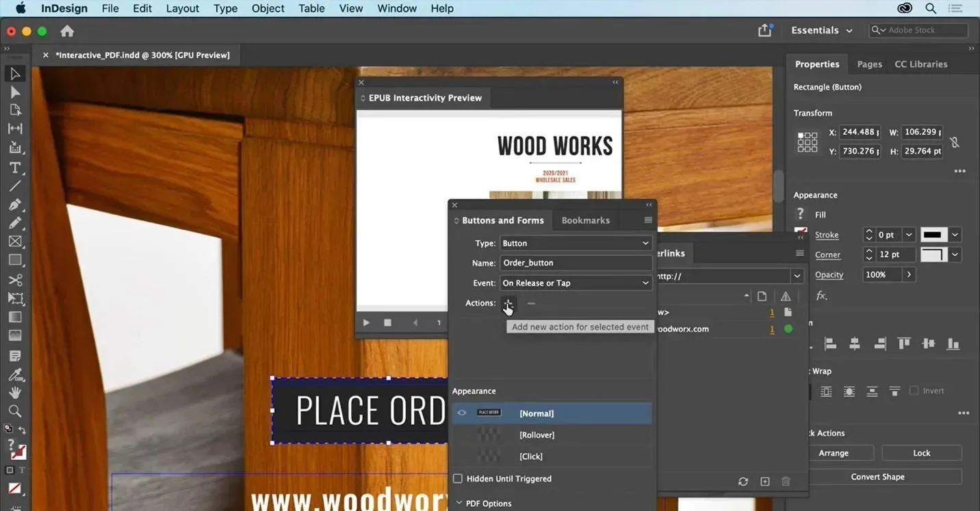Activate the Hand tool
The height and width of the screenshot is (511, 980).
pos(14,392)
